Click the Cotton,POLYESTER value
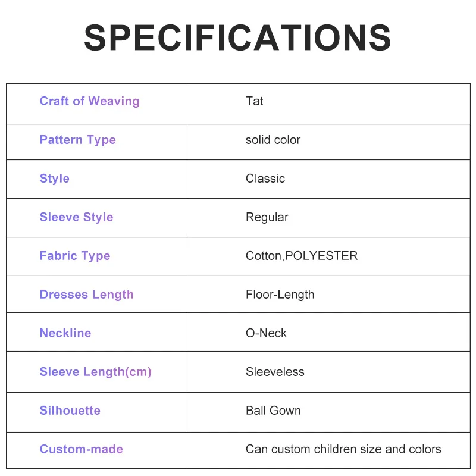 coord(302,256)
